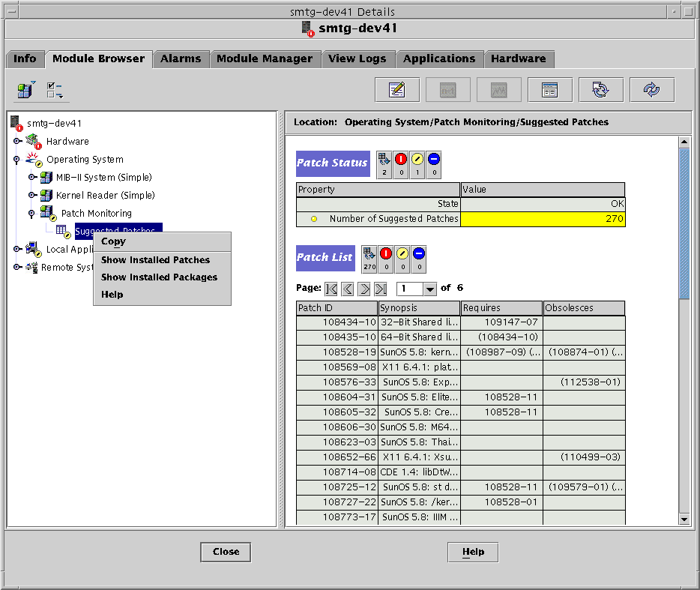Go to next page of patch list
Image resolution: width=700 pixels, height=590 pixels.
coord(364,289)
